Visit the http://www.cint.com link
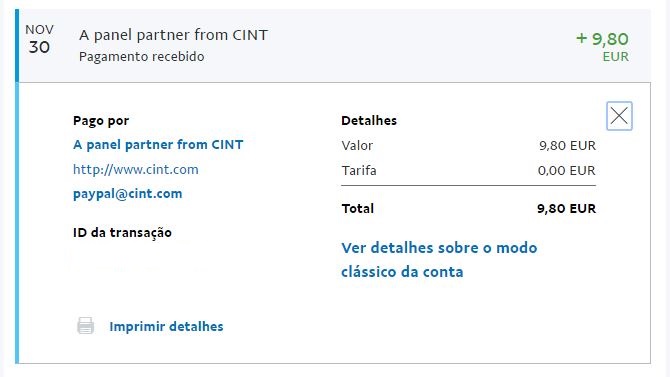Image resolution: width=670 pixels, height=377 pixels. pos(136,169)
